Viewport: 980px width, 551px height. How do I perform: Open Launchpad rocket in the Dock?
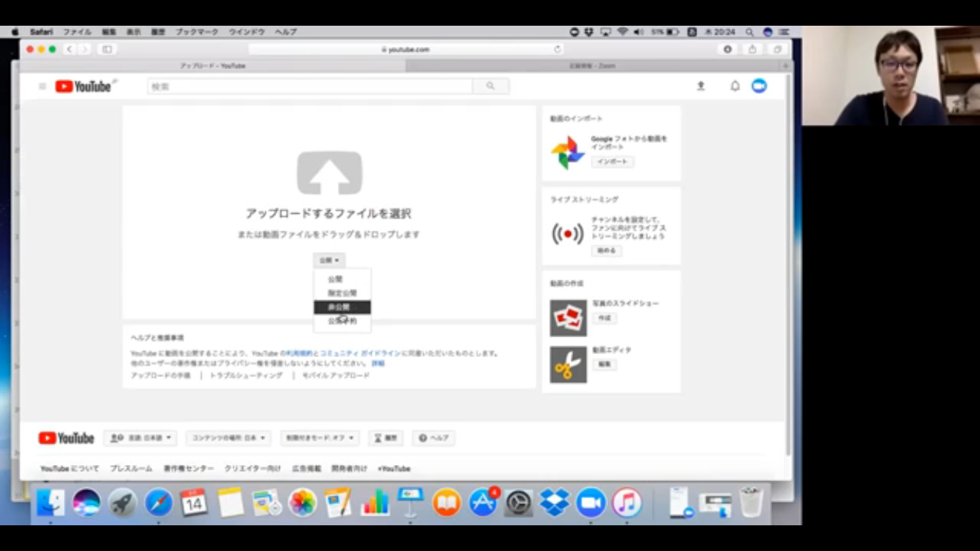pyautogui.click(x=123, y=503)
